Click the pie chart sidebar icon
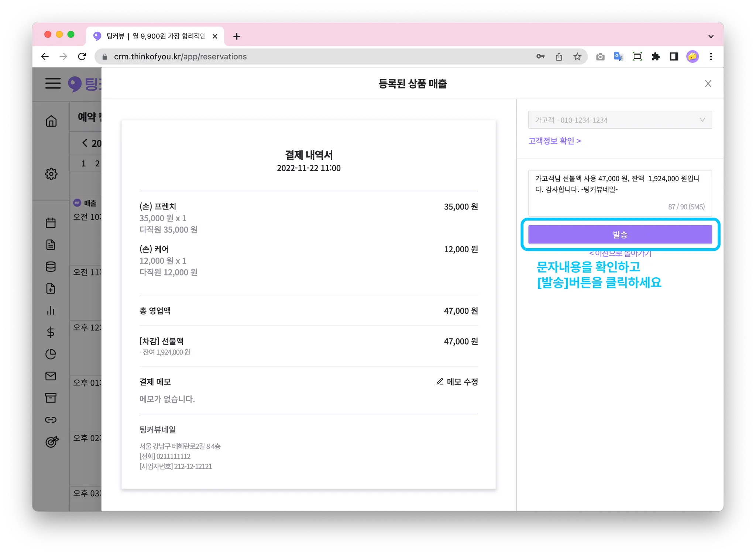The height and width of the screenshot is (554, 756). (x=51, y=354)
